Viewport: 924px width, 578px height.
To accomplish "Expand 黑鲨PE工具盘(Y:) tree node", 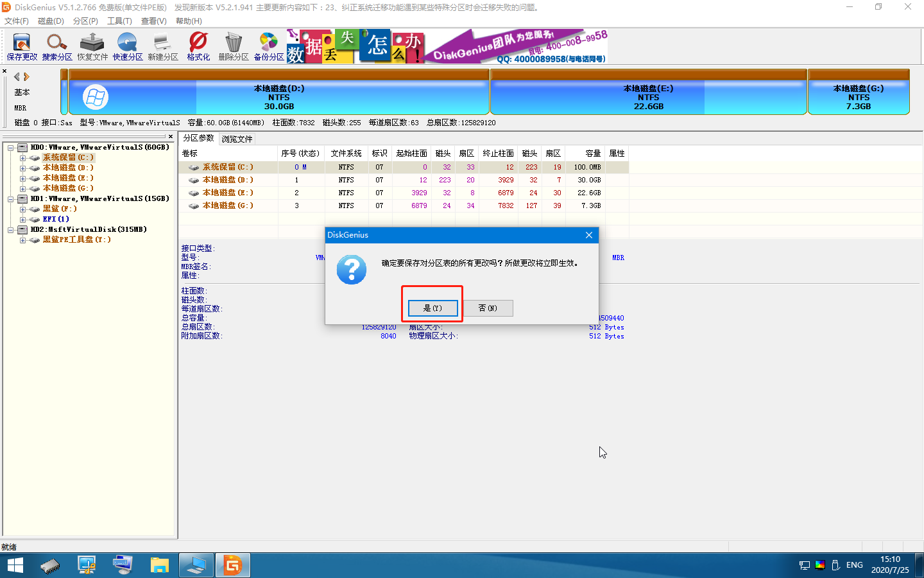I will pyautogui.click(x=23, y=240).
